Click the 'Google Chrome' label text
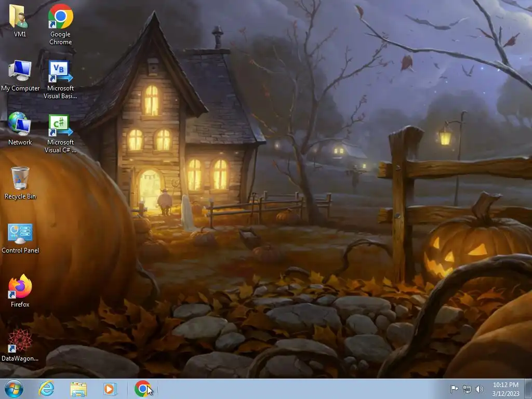Viewport: 532px width, 399px height. (60, 38)
